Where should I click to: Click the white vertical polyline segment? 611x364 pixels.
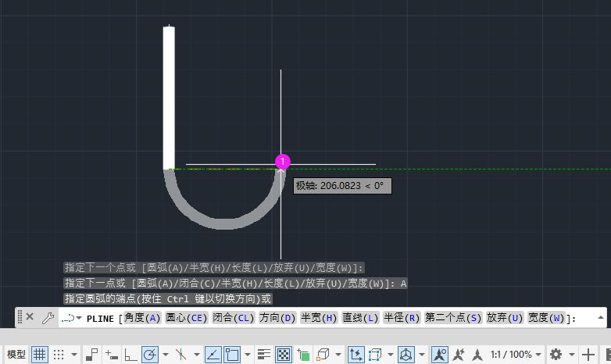169,98
